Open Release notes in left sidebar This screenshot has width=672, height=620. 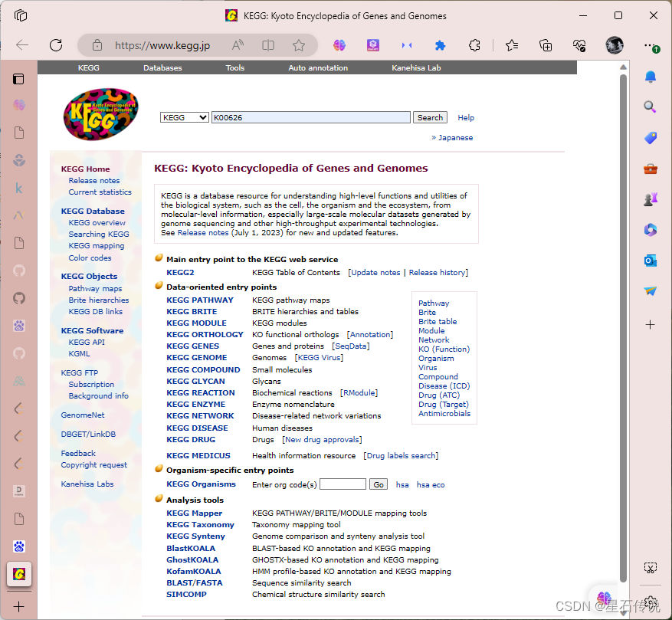coord(93,181)
